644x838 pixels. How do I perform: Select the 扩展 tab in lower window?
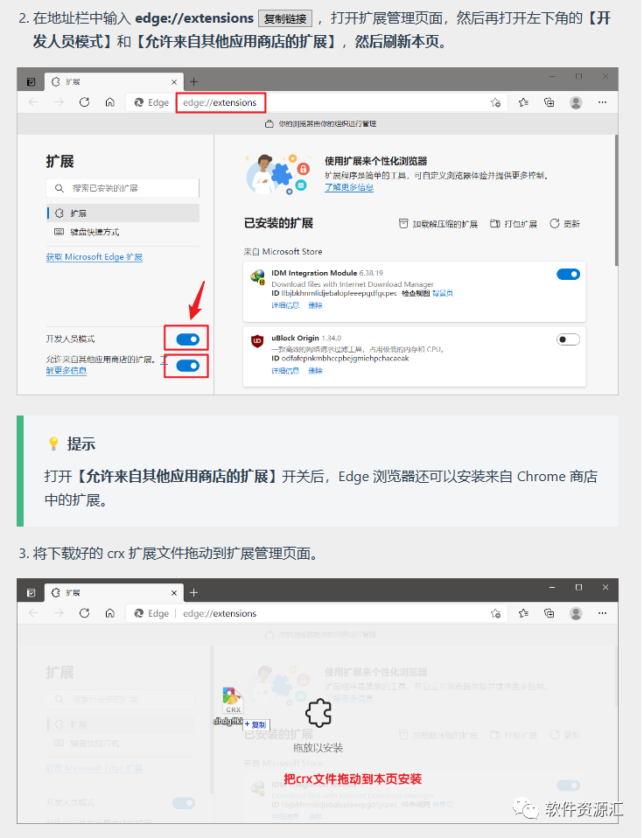point(113,593)
